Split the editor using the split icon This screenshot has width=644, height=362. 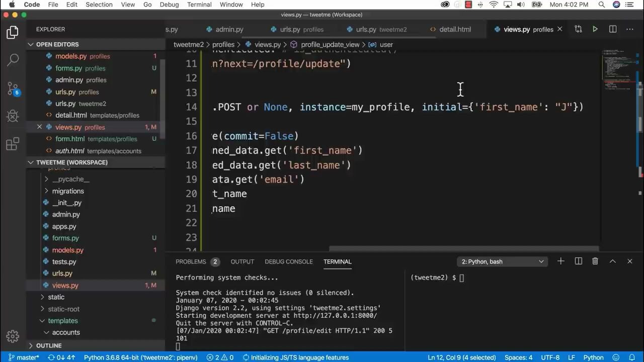point(612,29)
